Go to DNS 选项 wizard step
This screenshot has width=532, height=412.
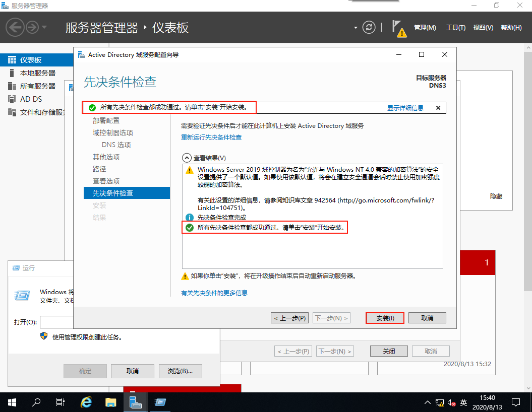(116, 145)
